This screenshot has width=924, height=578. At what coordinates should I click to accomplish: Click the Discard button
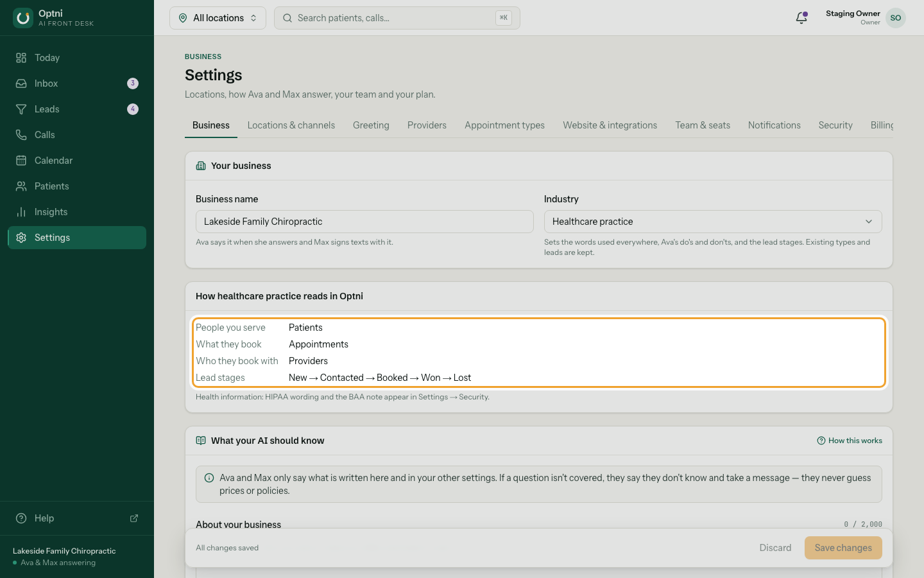[x=775, y=548]
